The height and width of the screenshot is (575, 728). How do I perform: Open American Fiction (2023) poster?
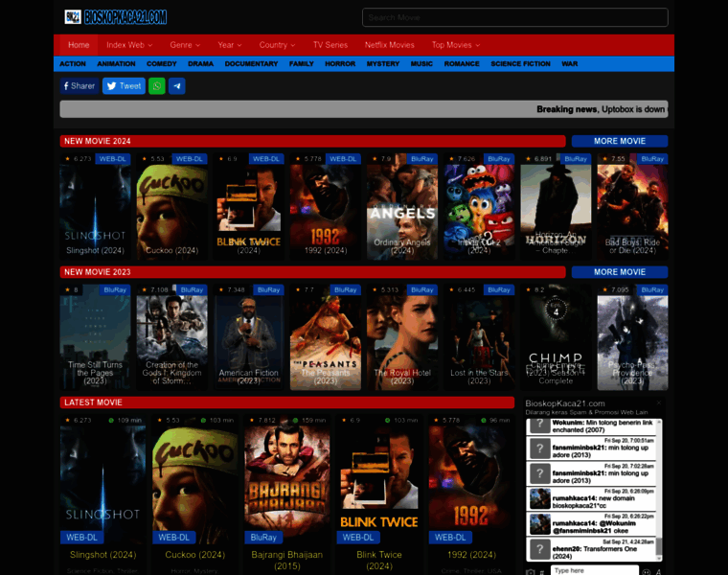(249, 337)
